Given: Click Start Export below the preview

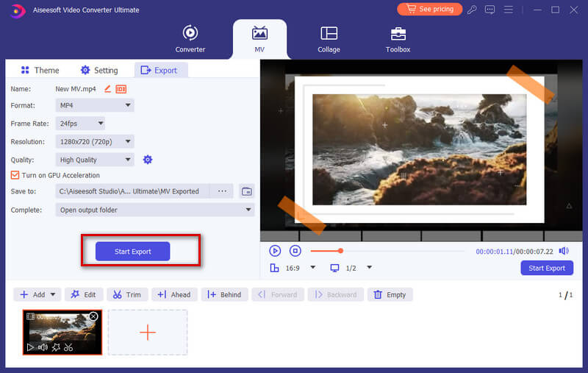Looking at the screenshot, I should point(547,268).
